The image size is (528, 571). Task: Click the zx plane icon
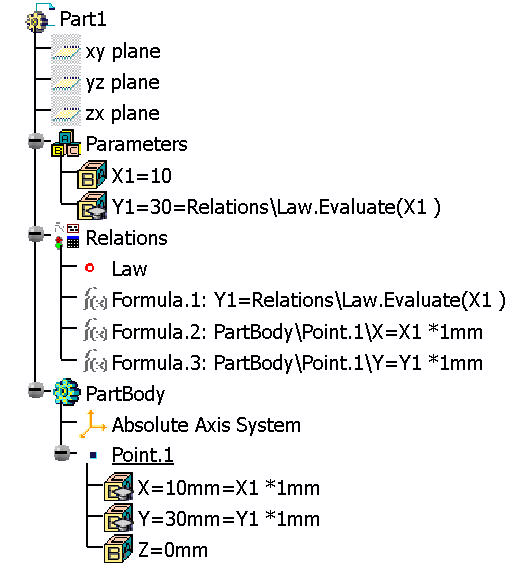coord(66,113)
